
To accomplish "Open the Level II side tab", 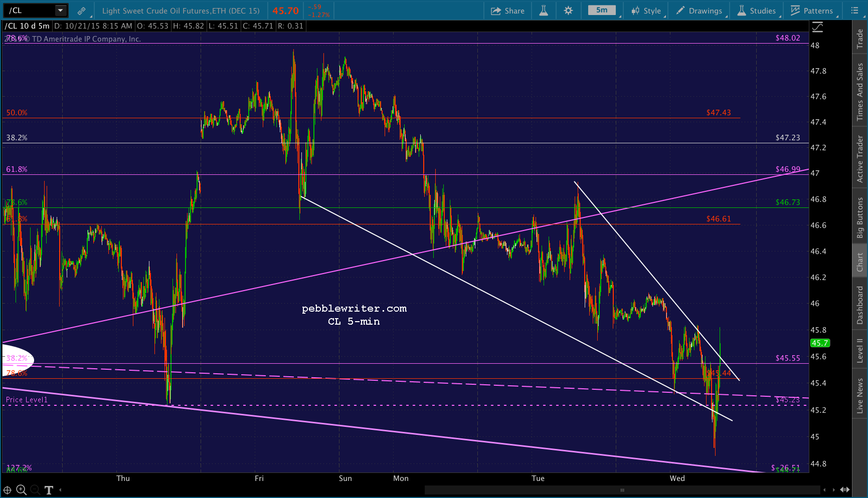I will (x=860, y=350).
